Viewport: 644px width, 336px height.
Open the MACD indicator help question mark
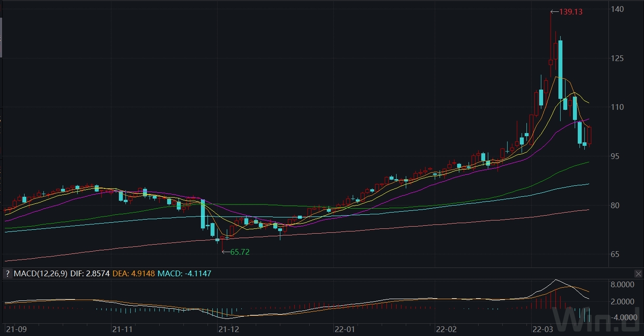click(7, 274)
